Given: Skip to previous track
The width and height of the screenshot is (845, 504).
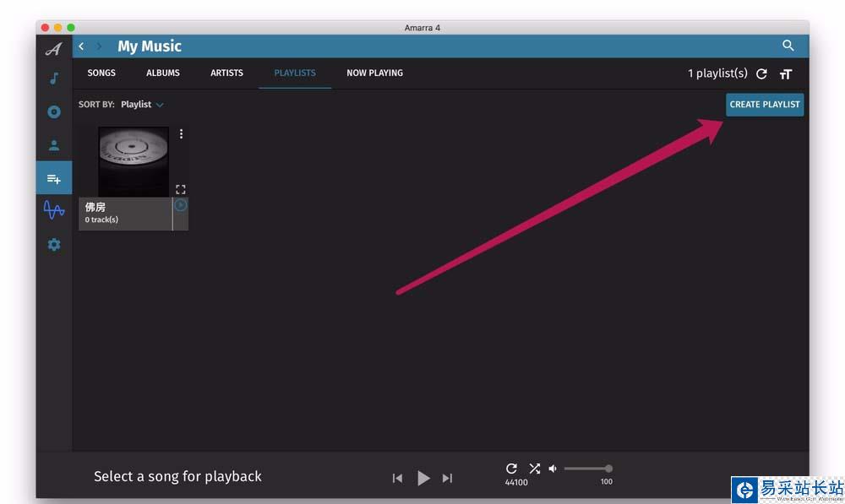Looking at the screenshot, I should (x=397, y=478).
